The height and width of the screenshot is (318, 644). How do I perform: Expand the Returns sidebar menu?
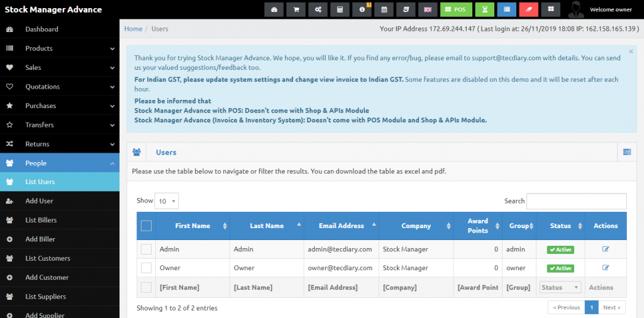(x=60, y=144)
